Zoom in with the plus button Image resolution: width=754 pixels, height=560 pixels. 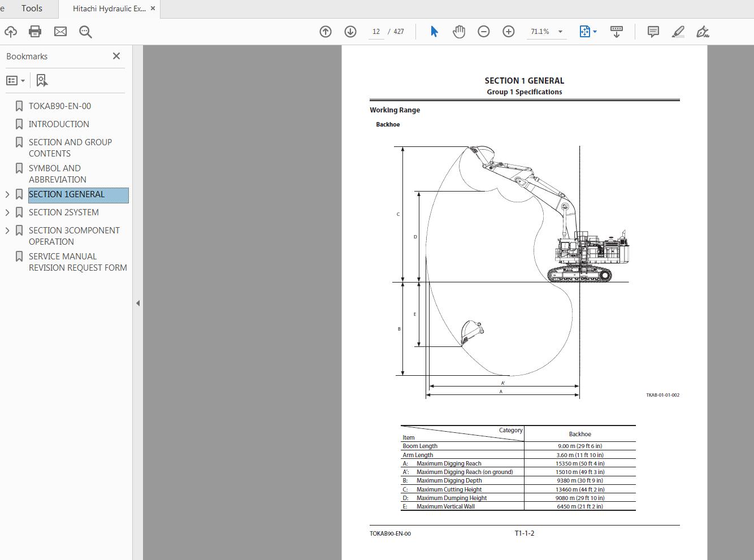509,32
